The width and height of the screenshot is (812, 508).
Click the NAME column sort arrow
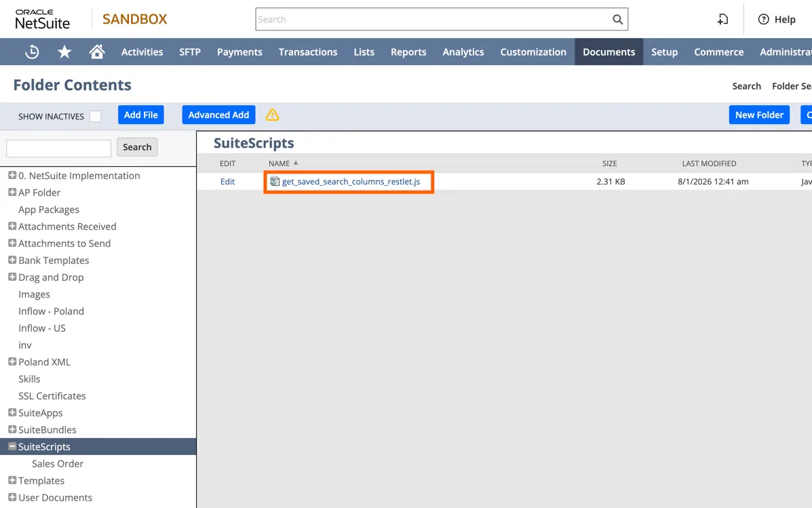[296, 163]
